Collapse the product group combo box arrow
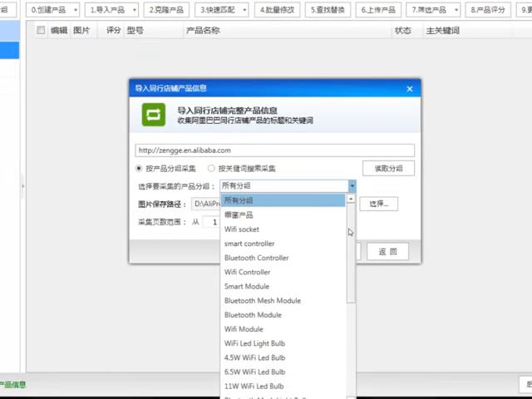 click(x=352, y=186)
